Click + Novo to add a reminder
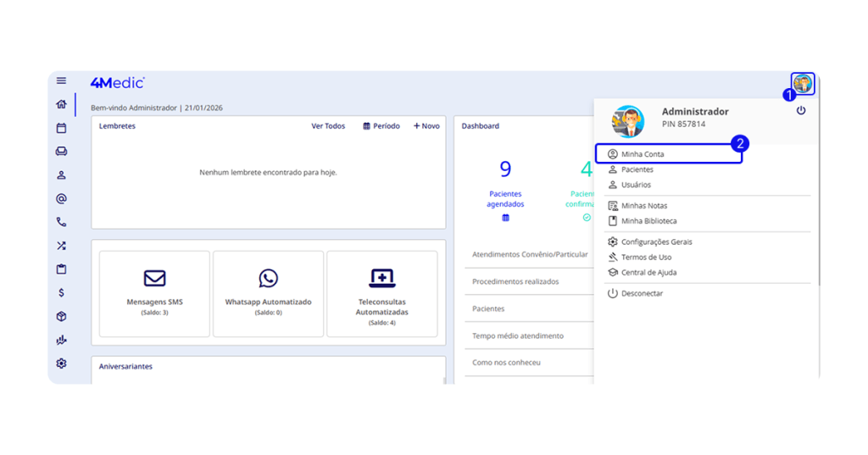The image size is (868, 455). tap(426, 126)
